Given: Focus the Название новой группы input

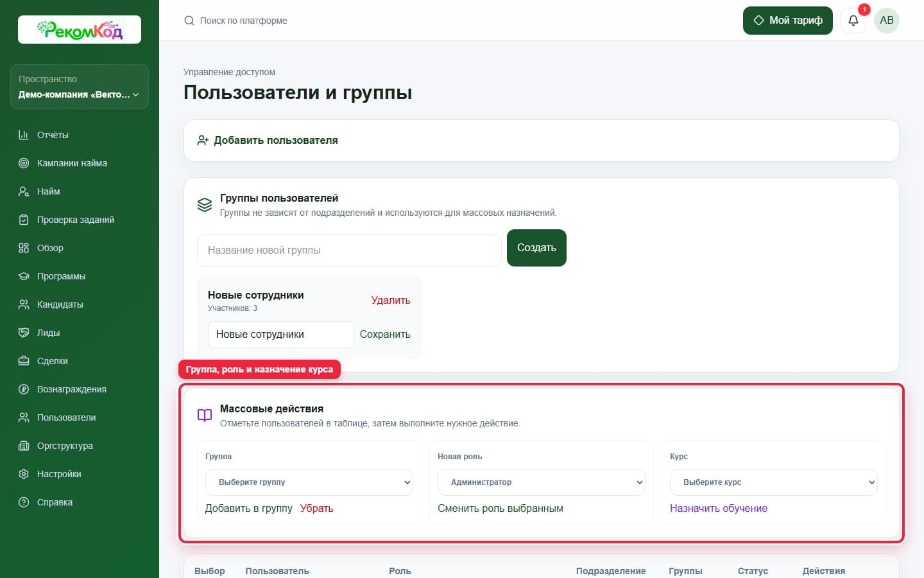Looking at the screenshot, I should point(349,250).
